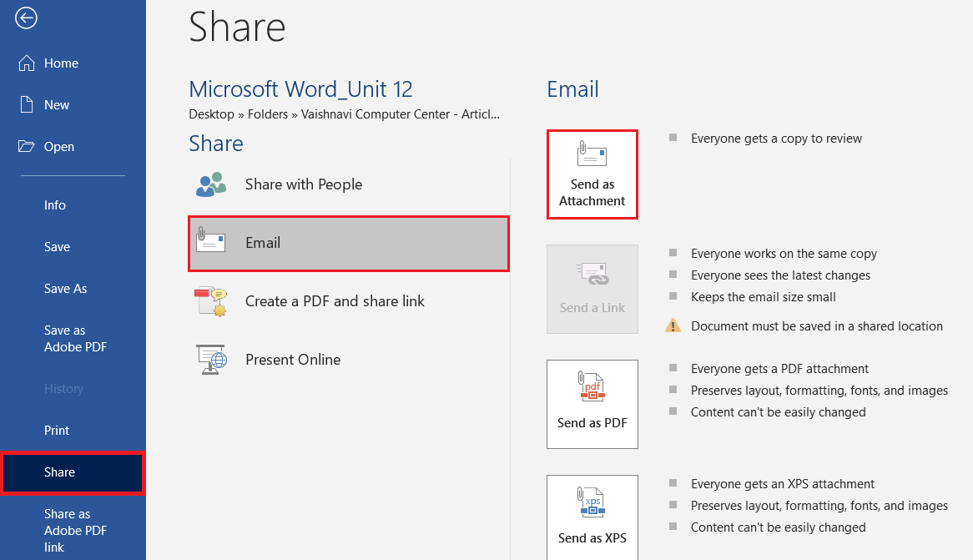Click the Send as PDF button
Viewport: 973px width, 560px height.
pyautogui.click(x=592, y=404)
